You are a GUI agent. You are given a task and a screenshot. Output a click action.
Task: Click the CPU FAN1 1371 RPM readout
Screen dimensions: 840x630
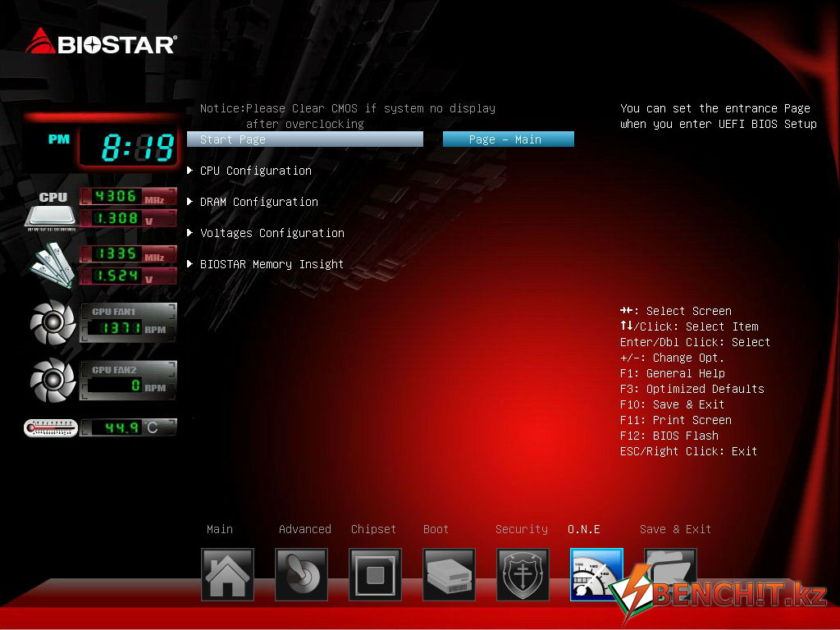[128, 322]
